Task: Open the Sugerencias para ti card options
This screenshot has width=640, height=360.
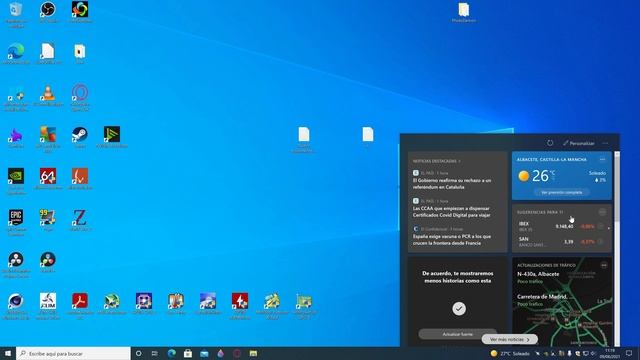Action: point(602,212)
